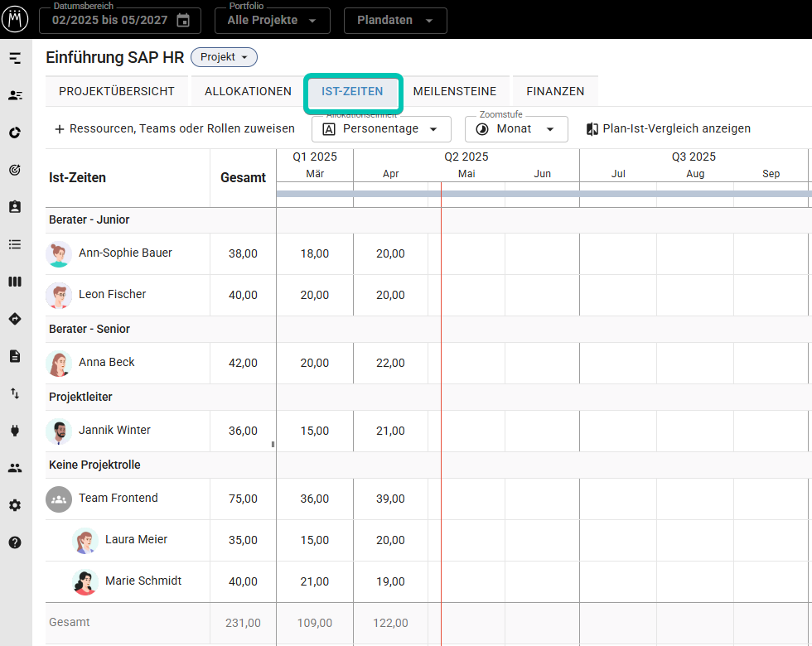Click Jannik Winter's March value 15,00
The width and height of the screenshot is (812, 646).
pos(315,431)
